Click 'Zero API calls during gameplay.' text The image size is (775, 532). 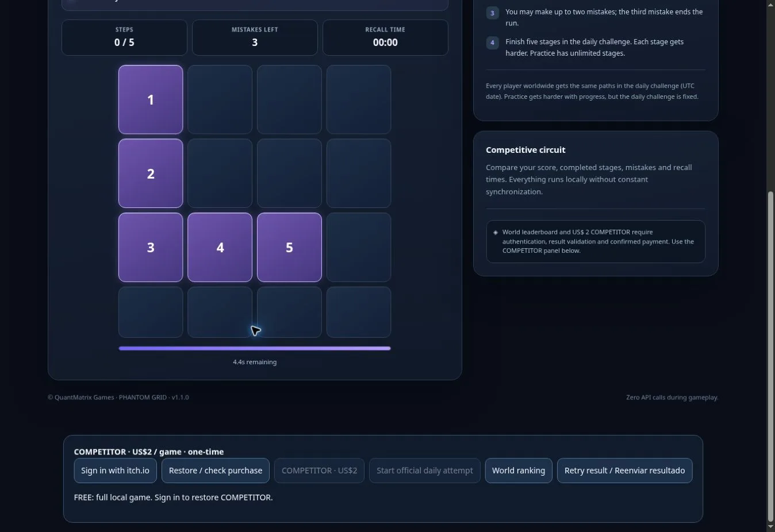tap(672, 398)
